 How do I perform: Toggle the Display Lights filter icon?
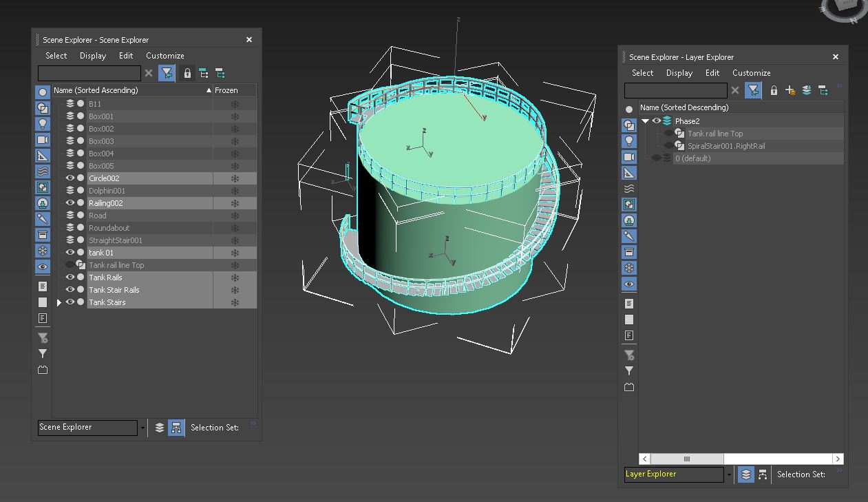pos(42,123)
